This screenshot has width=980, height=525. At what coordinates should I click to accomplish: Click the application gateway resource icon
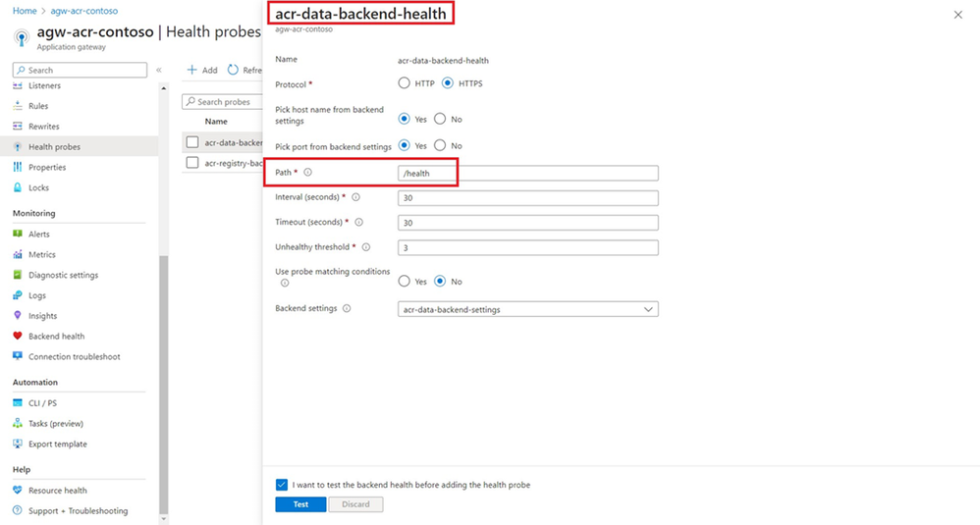click(x=22, y=37)
